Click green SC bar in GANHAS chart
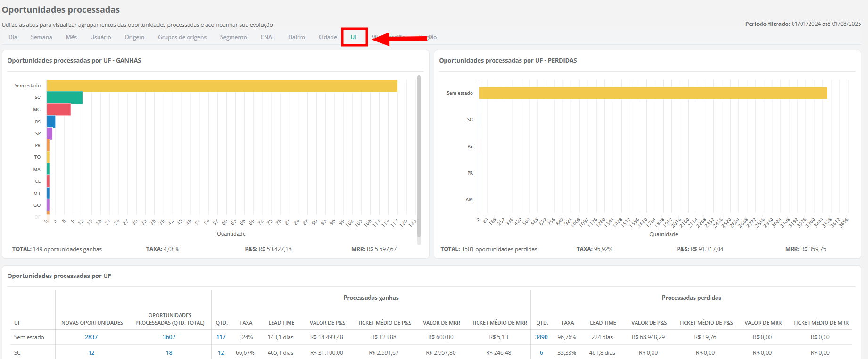Screen dimensions: 868x359 point(65,98)
